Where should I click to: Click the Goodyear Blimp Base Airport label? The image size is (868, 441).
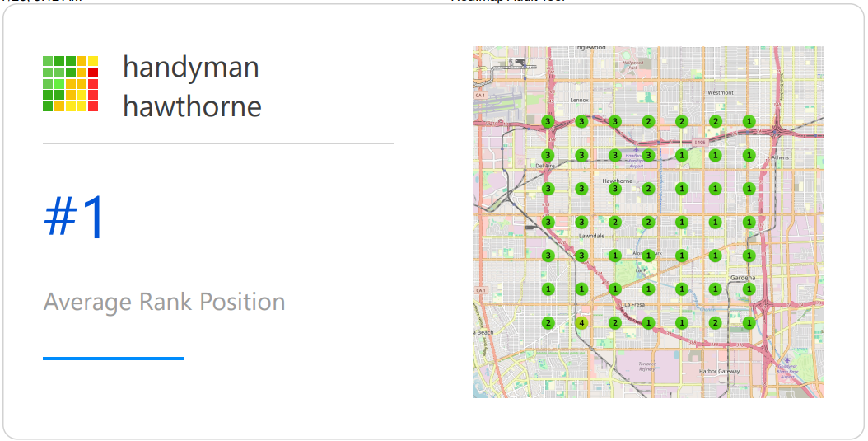(788, 371)
